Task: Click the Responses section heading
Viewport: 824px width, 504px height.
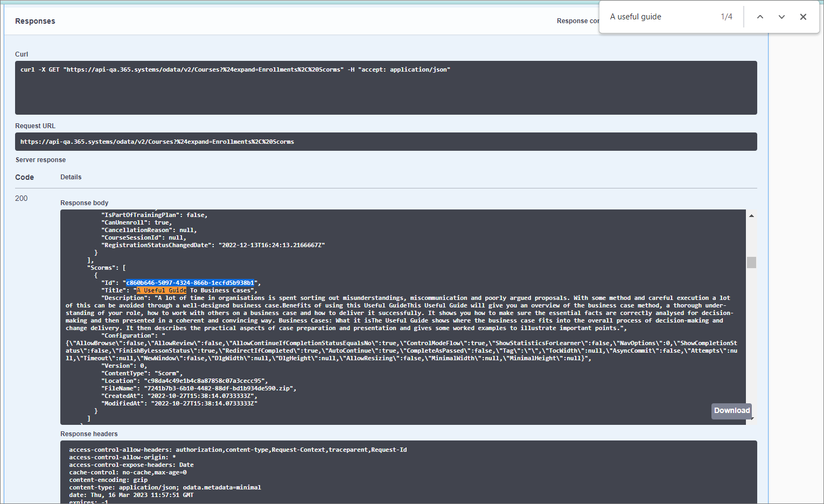Action: [35, 21]
